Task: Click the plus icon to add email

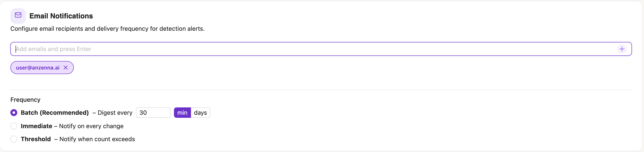Action: (622, 49)
